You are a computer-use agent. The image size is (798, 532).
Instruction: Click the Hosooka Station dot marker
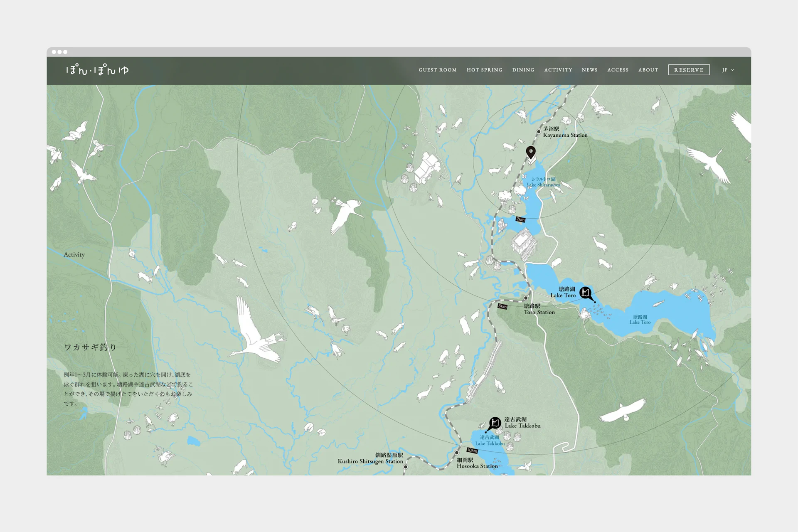click(x=456, y=453)
